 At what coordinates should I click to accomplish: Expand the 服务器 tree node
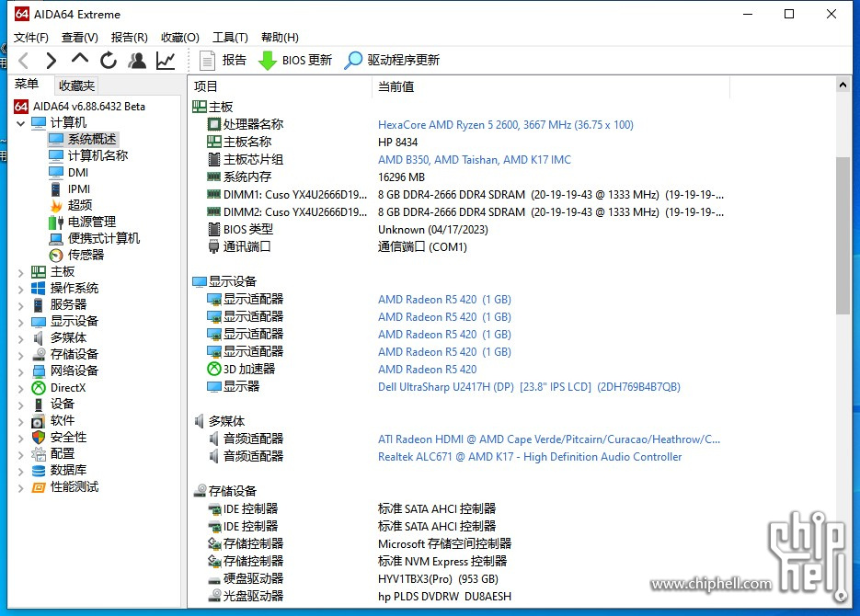click(21, 305)
